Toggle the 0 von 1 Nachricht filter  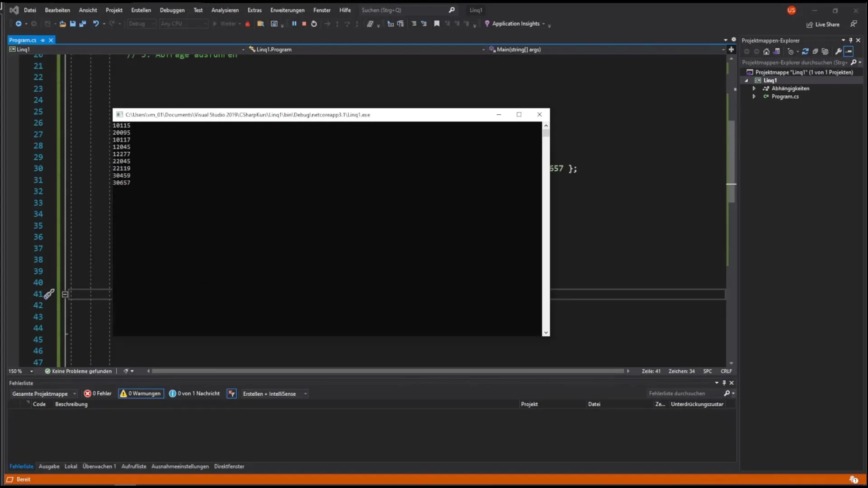(x=194, y=394)
